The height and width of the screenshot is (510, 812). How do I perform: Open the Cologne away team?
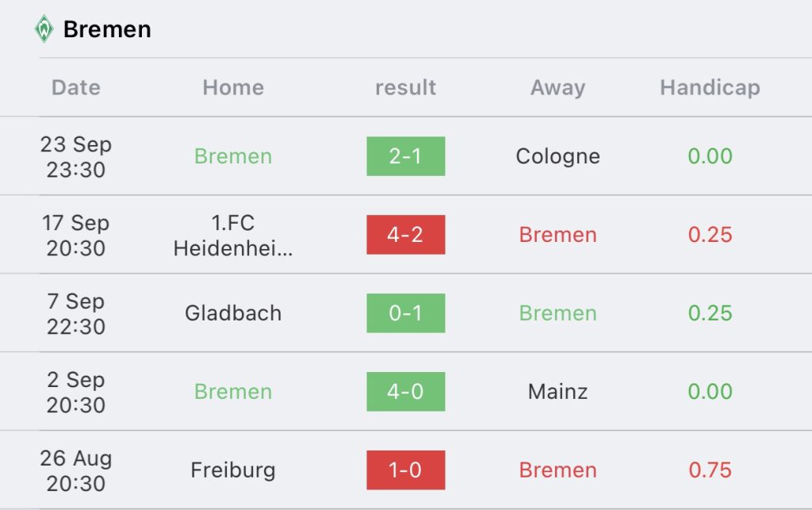[x=557, y=156]
